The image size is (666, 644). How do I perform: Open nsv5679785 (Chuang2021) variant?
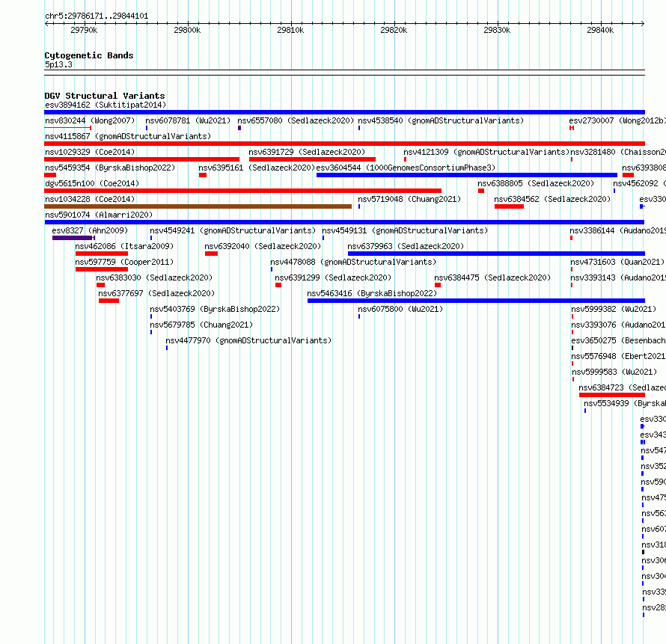(201, 325)
